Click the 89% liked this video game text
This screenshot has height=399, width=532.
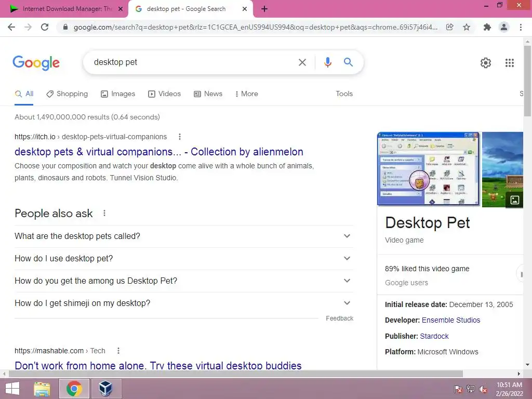[x=427, y=269]
